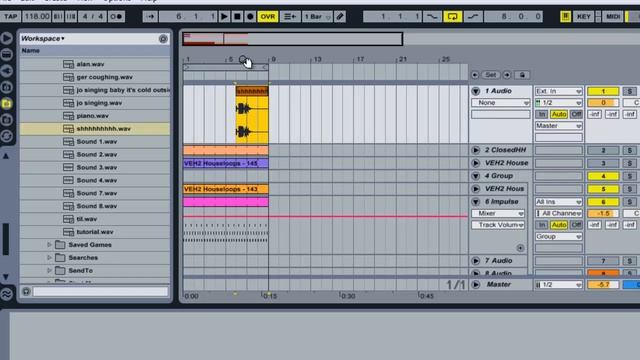Toggle the headphone preview button
The height and width of the screenshot is (360, 640).
(26, 291)
